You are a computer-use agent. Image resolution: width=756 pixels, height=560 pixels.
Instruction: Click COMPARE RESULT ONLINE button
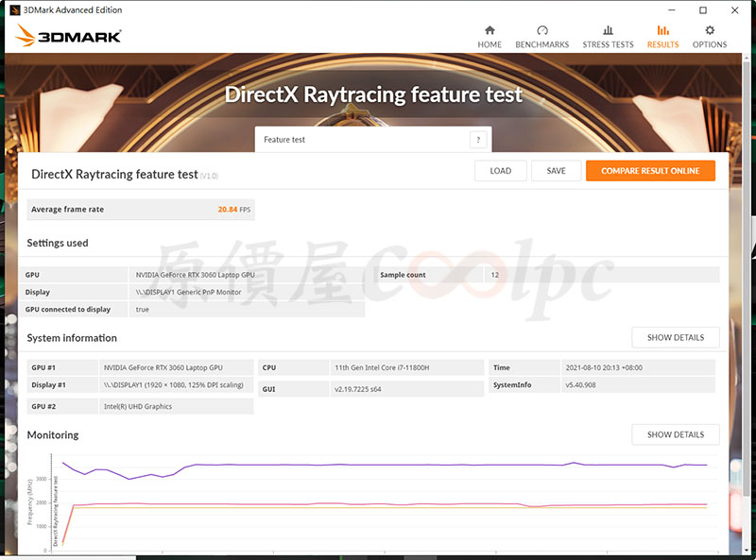tap(650, 171)
